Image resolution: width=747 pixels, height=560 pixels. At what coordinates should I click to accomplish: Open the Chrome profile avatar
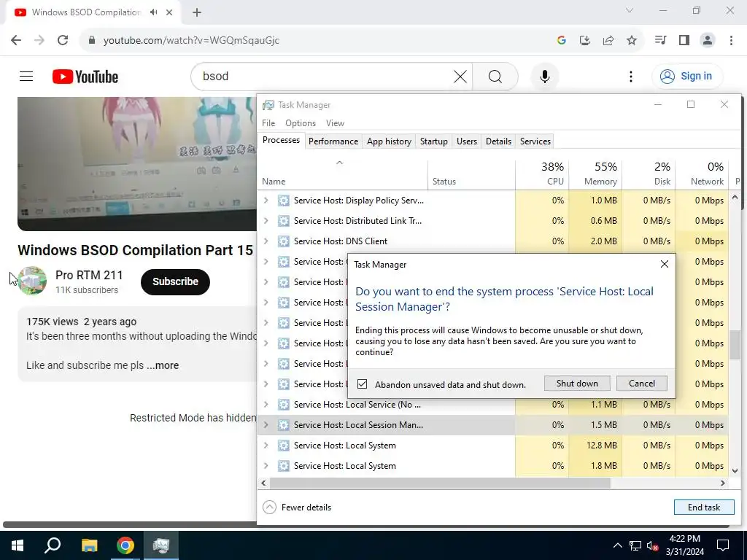(708, 40)
